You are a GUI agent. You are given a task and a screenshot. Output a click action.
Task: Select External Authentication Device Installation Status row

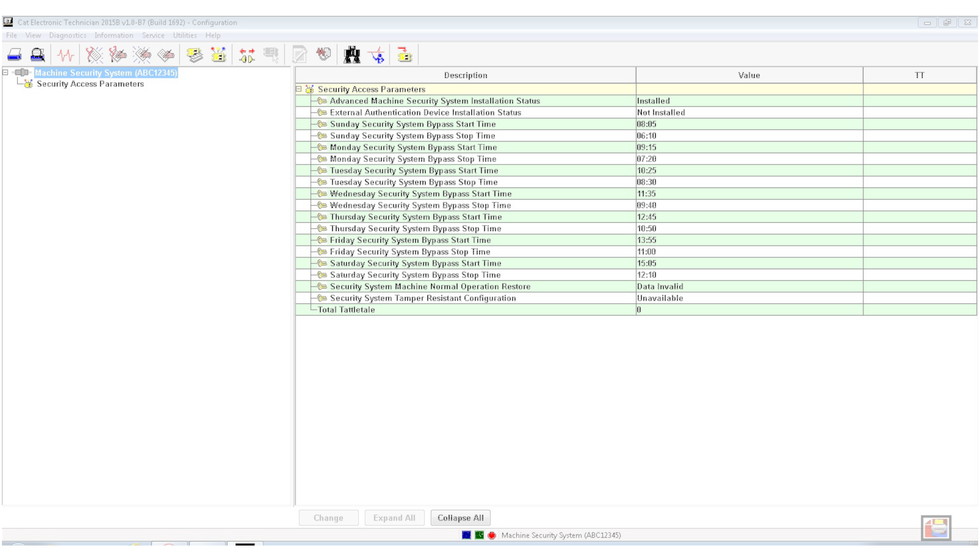tap(636, 112)
